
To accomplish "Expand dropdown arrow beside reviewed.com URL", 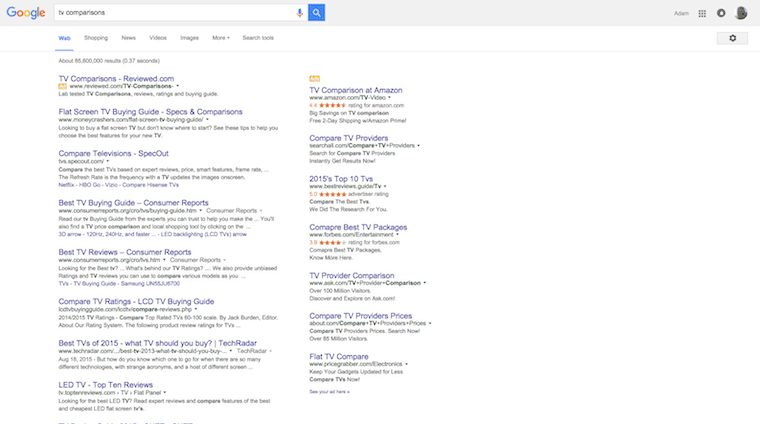I will pyautogui.click(x=177, y=86).
